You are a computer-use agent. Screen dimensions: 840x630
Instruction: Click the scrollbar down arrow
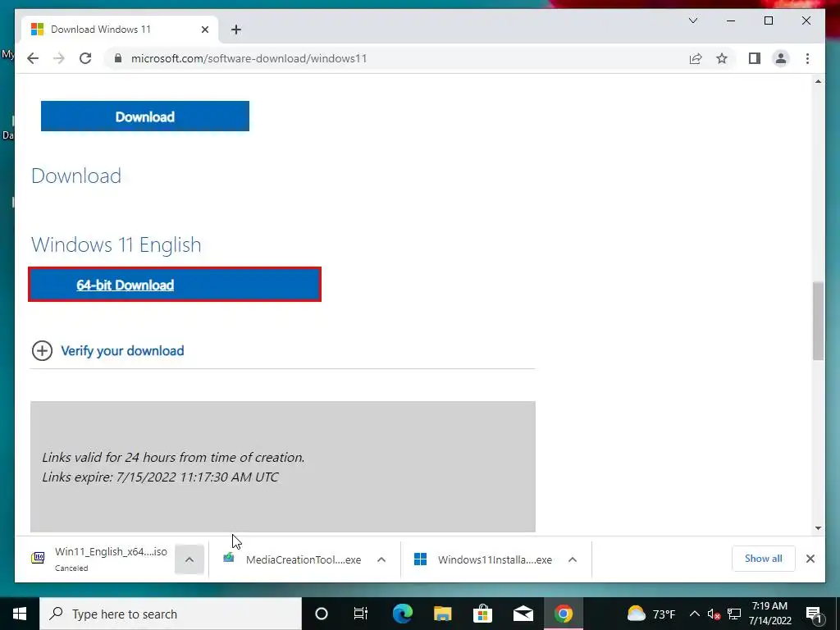click(818, 528)
